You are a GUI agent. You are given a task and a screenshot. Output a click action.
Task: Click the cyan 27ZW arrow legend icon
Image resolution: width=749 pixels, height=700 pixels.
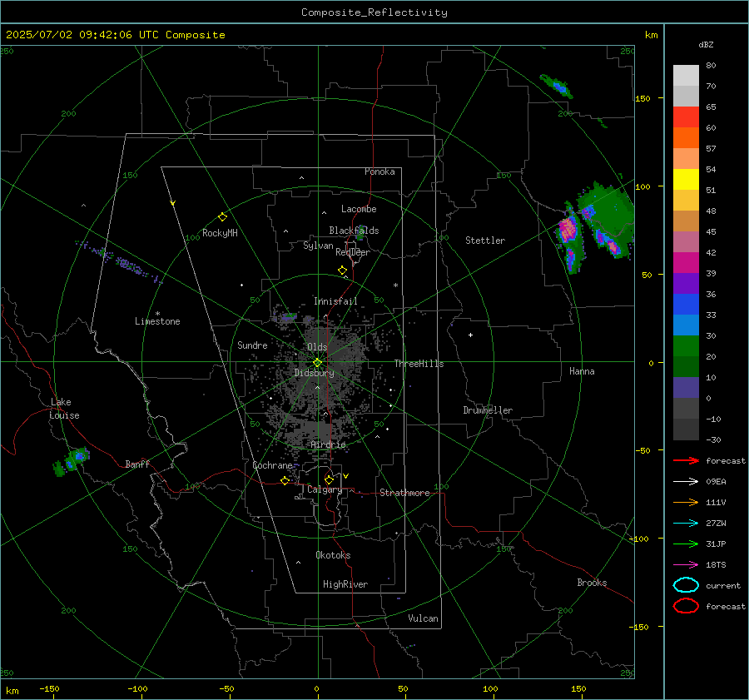click(686, 524)
